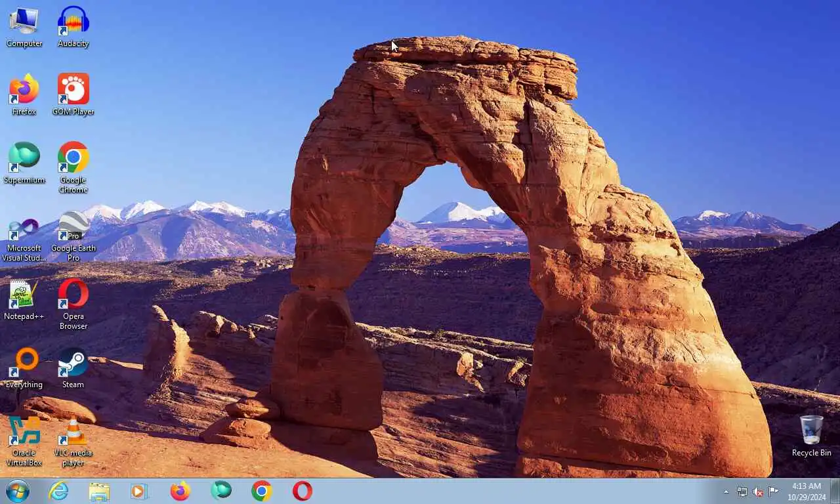840x504 pixels.
Task: Launch Supermium from the taskbar
Action: [x=221, y=491]
